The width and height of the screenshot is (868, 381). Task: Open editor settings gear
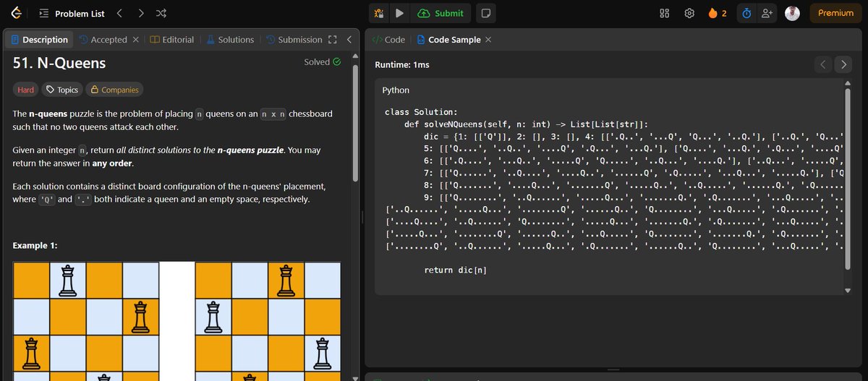689,13
